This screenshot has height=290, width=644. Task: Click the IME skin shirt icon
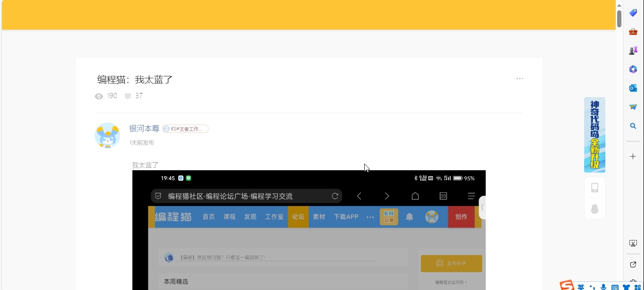(626, 287)
